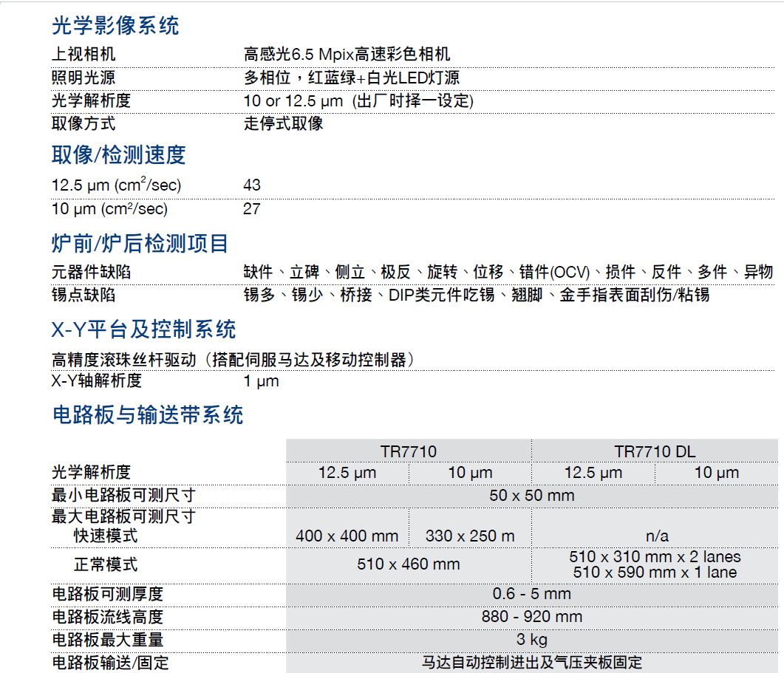The height and width of the screenshot is (673, 784).
Task: Click the 电路板与输送带系统 heading
Action: click(x=147, y=415)
